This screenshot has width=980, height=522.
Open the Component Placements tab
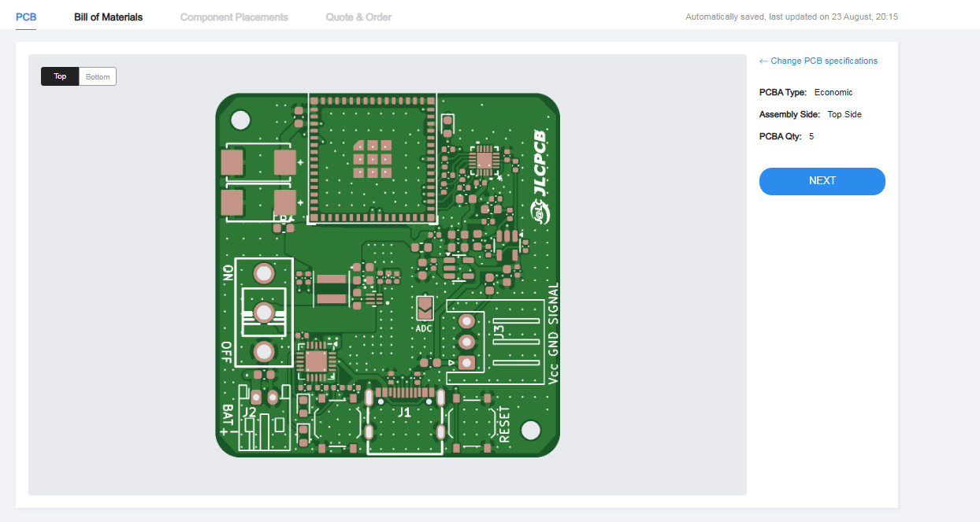coord(234,17)
